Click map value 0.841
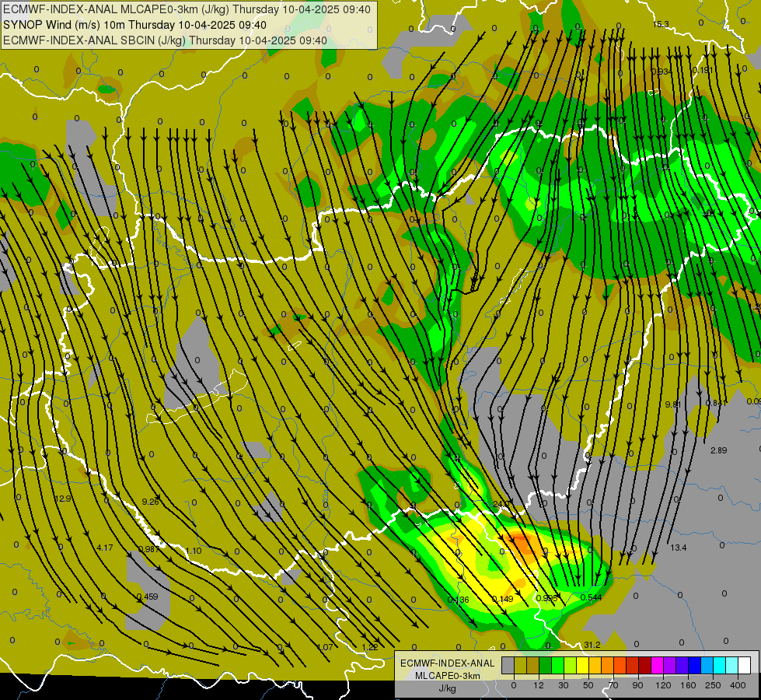Viewport: 761px width, 700px height. (x=715, y=403)
